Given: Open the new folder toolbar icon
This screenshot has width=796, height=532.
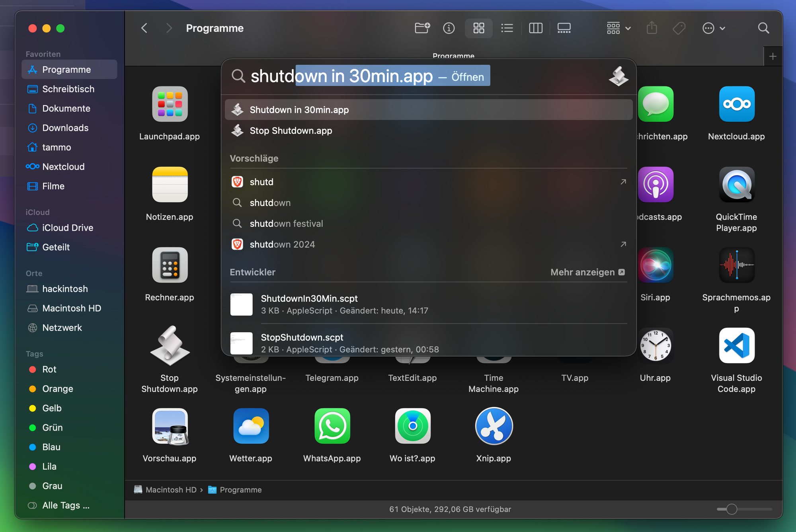Looking at the screenshot, I should [x=422, y=28].
